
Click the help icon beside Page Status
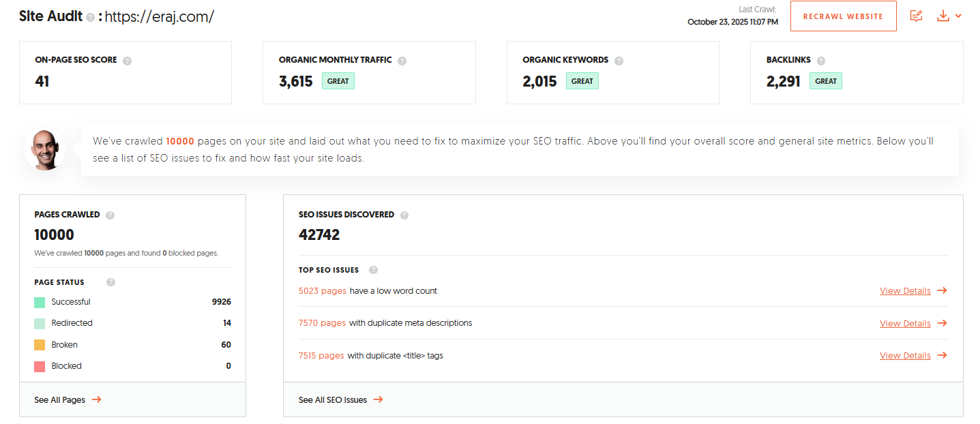(x=111, y=282)
